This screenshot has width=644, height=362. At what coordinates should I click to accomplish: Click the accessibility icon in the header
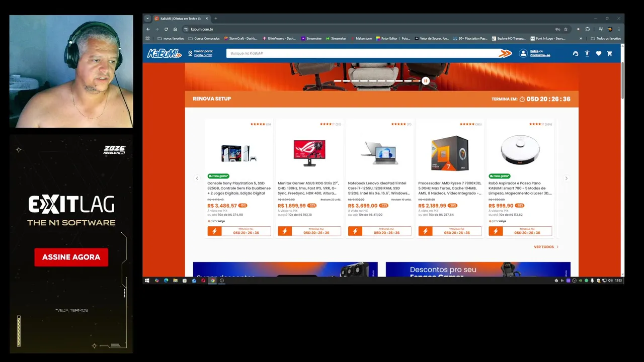coord(587,53)
